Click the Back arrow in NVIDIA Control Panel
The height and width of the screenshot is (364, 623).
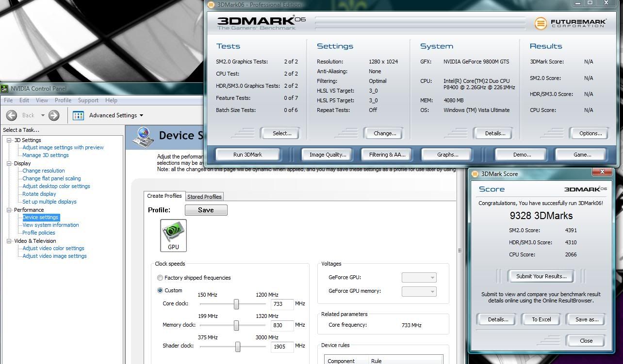pos(12,115)
